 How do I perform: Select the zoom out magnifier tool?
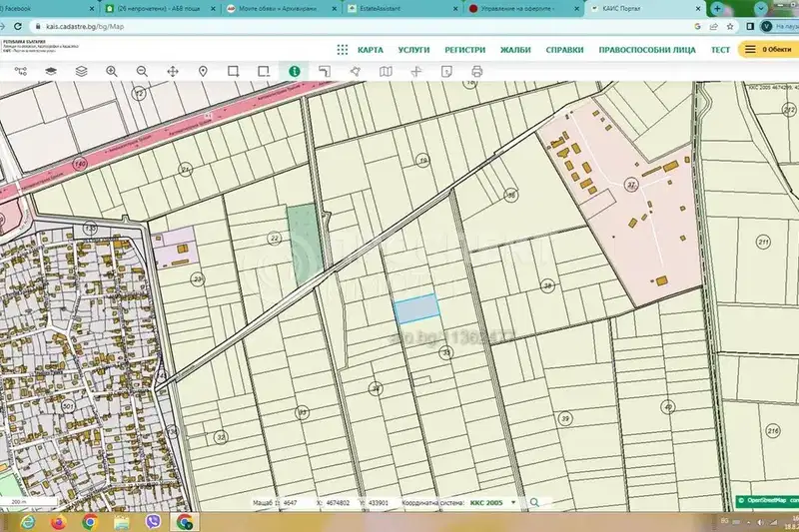tap(142, 71)
